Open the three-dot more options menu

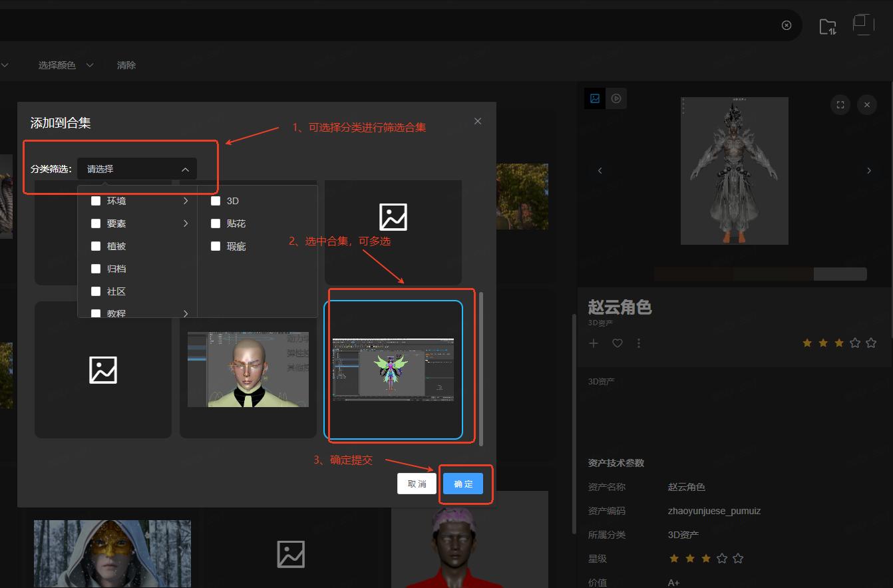[639, 343]
